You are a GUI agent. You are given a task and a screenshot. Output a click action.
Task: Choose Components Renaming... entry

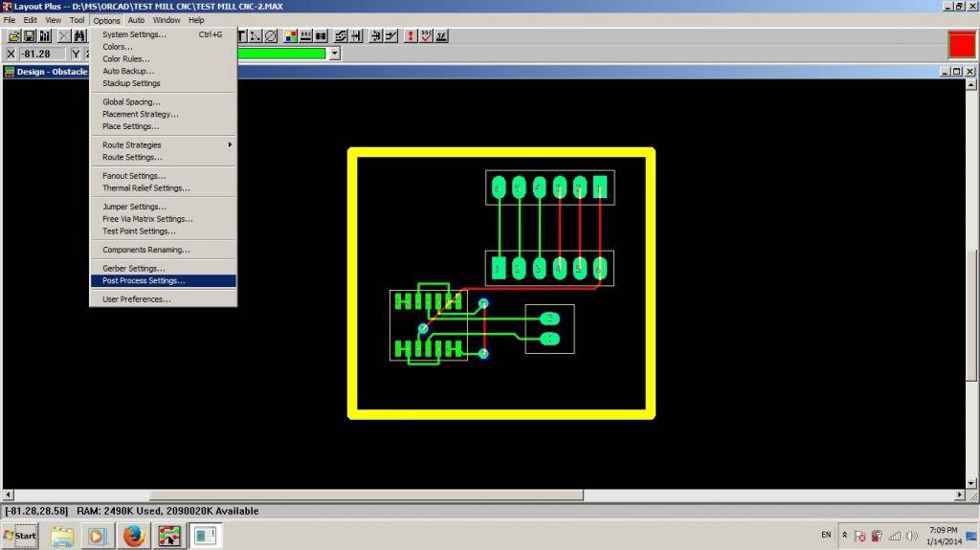163,250
